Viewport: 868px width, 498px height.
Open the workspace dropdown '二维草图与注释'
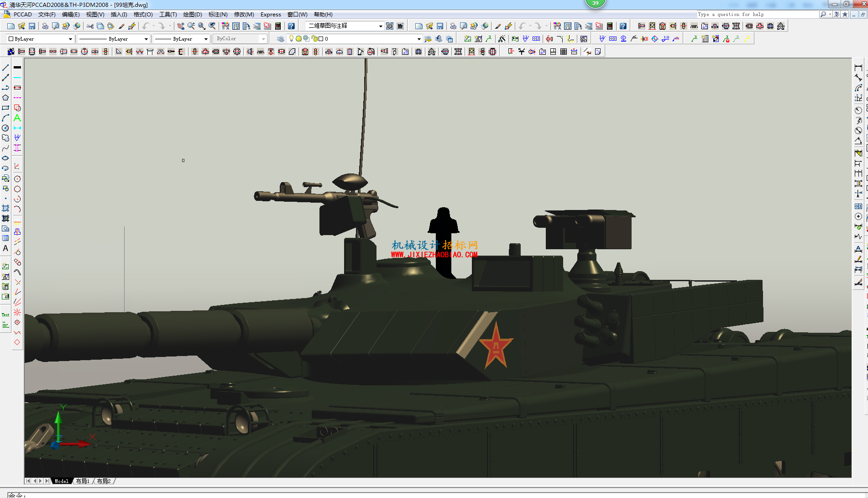coord(345,26)
